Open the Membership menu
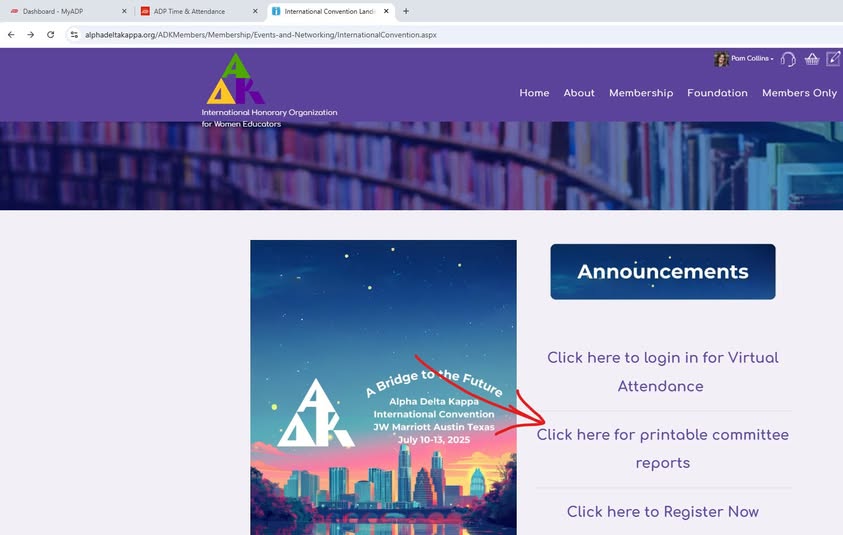The image size is (843, 535). coord(641,93)
